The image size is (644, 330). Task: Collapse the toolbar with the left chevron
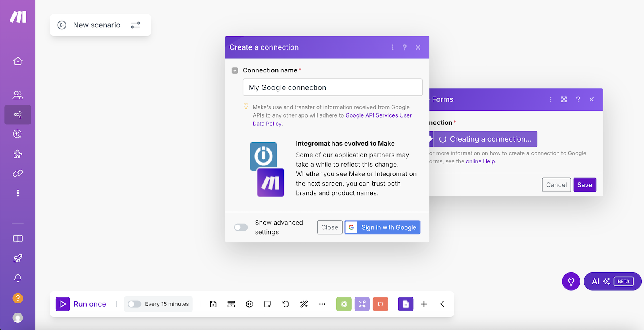[x=442, y=304]
